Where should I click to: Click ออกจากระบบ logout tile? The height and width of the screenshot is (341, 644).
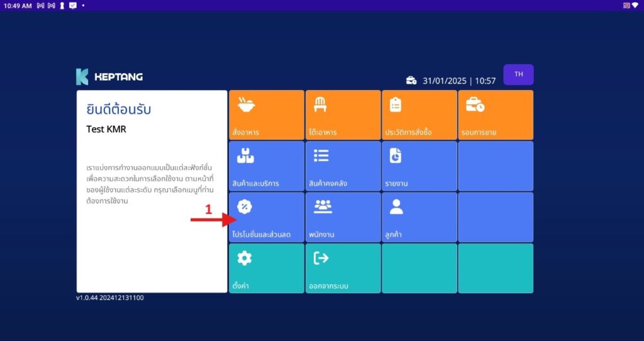pos(343,268)
